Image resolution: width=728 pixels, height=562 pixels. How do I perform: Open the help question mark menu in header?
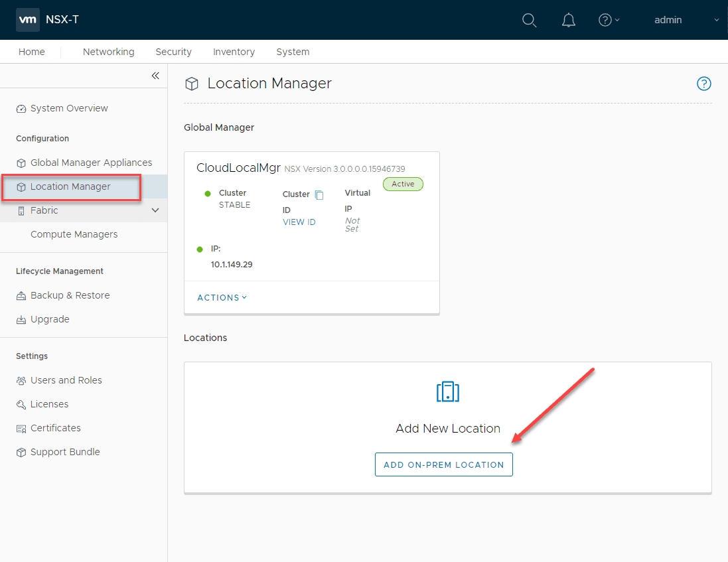[x=608, y=20]
